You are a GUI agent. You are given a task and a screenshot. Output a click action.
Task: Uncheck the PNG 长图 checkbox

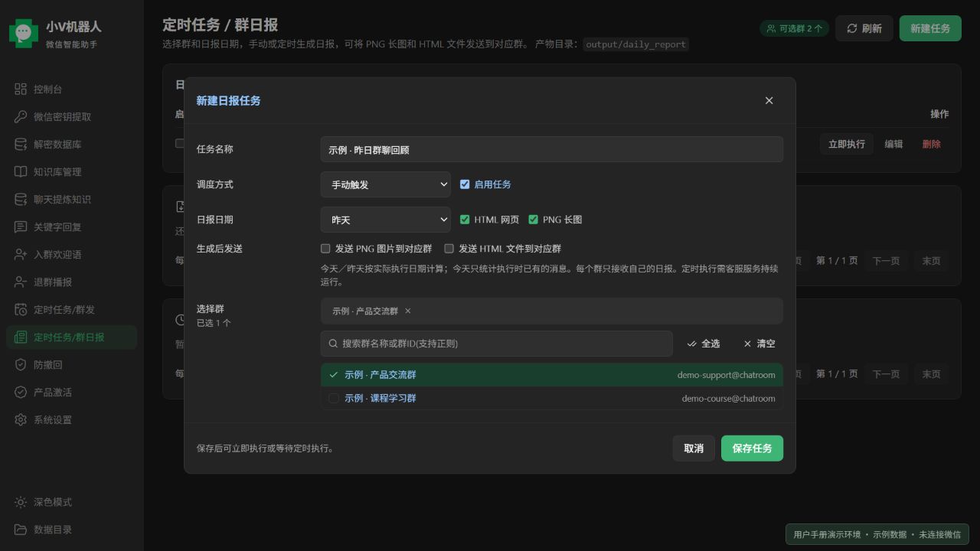coord(534,220)
